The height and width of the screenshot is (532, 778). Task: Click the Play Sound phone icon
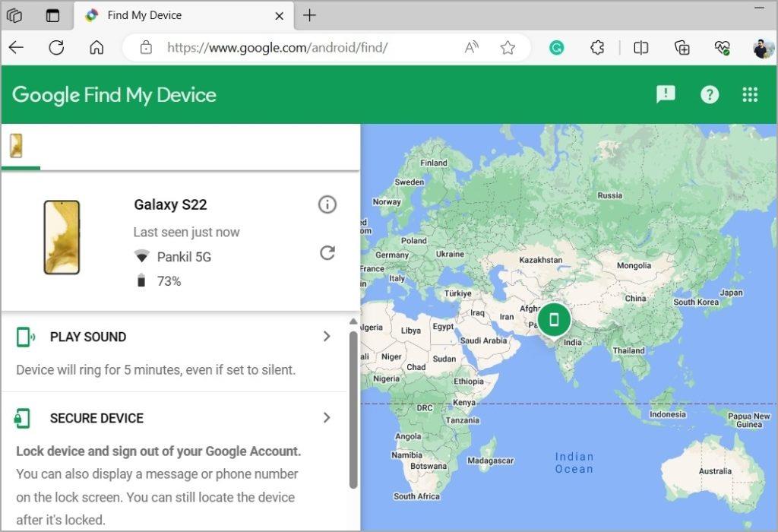click(x=25, y=337)
